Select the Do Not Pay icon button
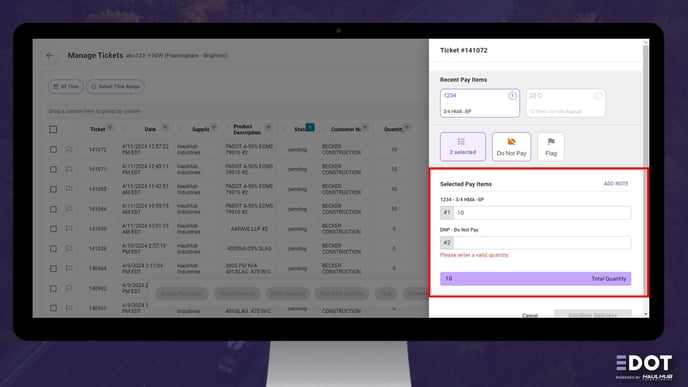The width and height of the screenshot is (688, 387). [x=511, y=147]
